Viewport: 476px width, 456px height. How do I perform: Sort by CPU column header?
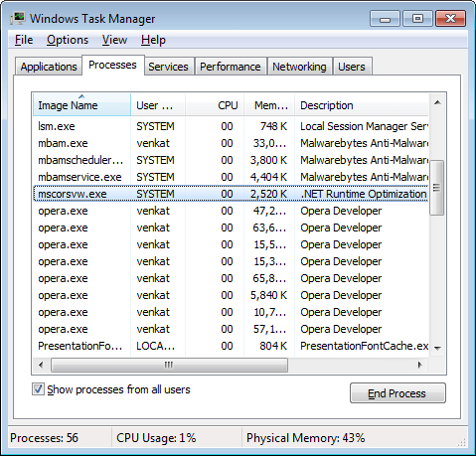(x=215, y=105)
